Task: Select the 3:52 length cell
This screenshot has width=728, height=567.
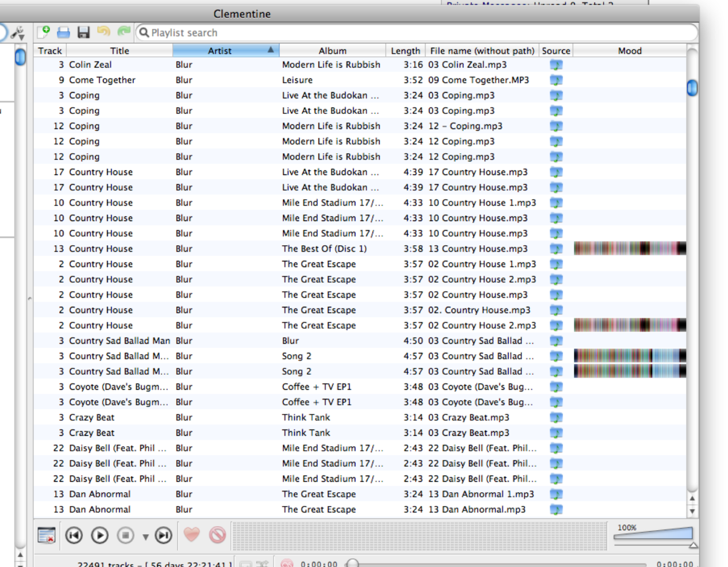Action: point(413,80)
